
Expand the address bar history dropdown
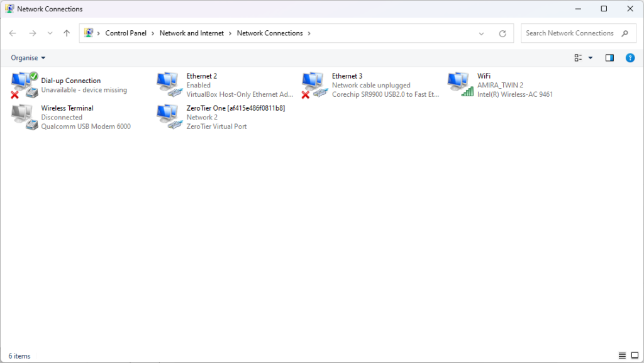pos(482,33)
